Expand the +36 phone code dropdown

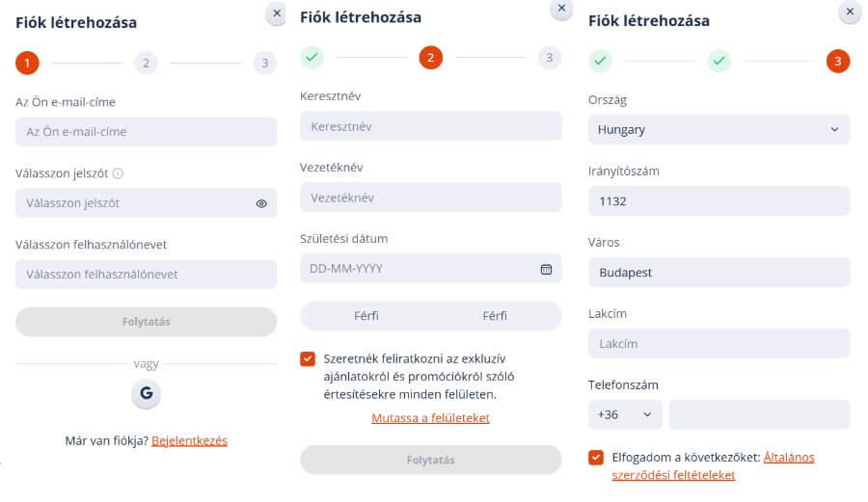pos(624,414)
